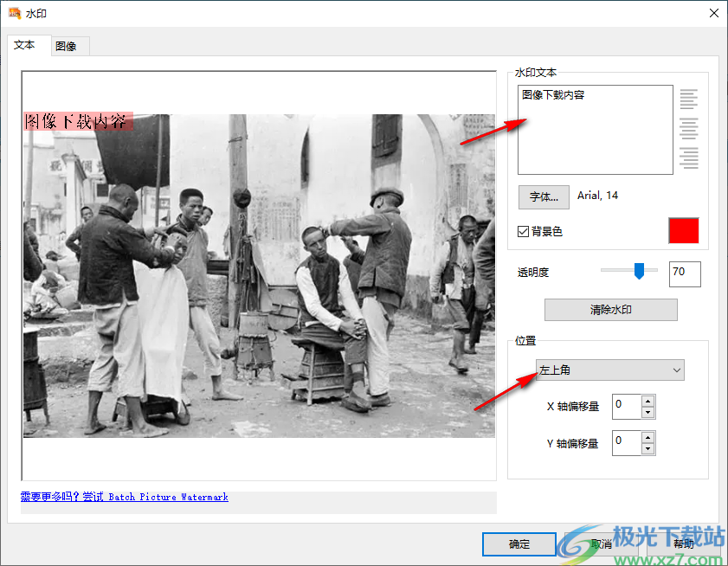Click inside the 水印文本 text box
This screenshot has width=728, height=566.
tap(596, 130)
